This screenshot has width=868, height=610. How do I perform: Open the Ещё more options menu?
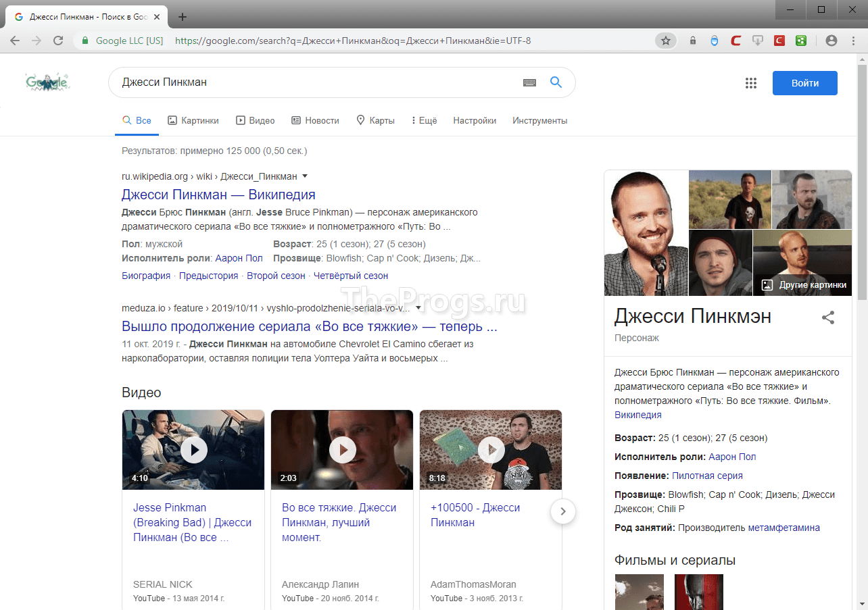click(424, 120)
